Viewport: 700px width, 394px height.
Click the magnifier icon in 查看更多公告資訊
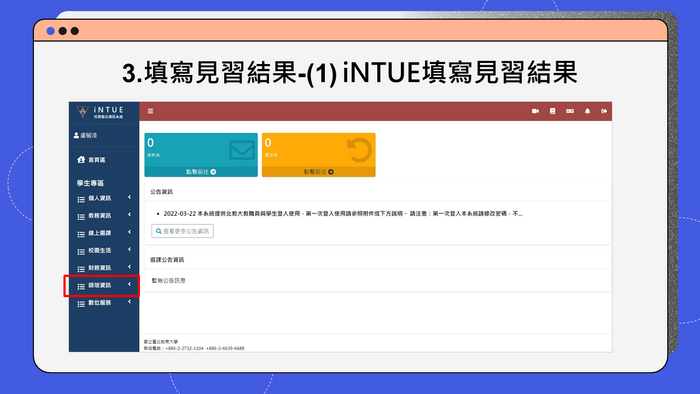click(158, 231)
